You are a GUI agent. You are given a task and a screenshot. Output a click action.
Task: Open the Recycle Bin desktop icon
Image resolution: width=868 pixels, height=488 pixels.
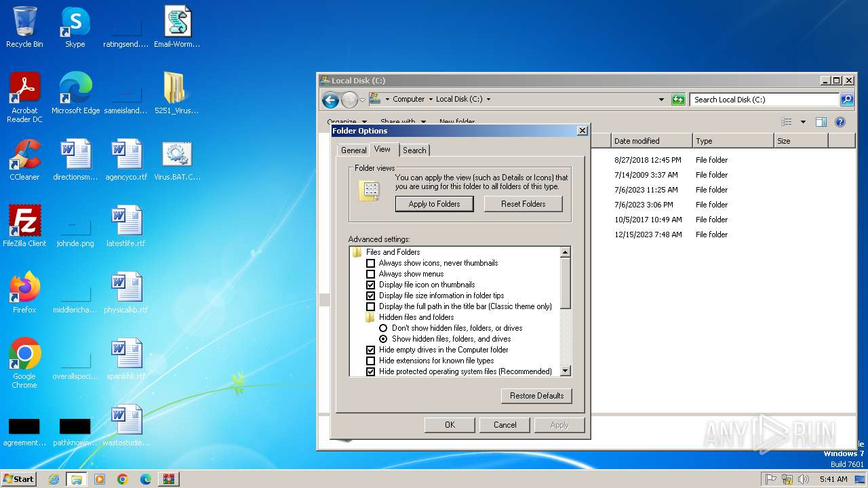tap(24, 27)
